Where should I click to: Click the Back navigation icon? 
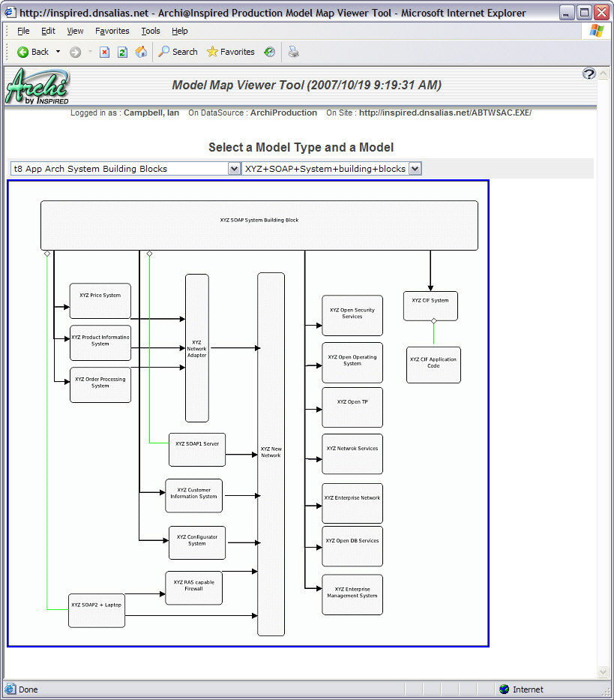tap(21, 52)
